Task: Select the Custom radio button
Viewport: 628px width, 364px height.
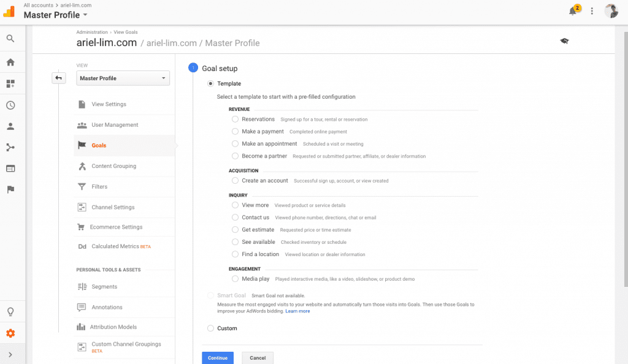Action: click(211, 328)
